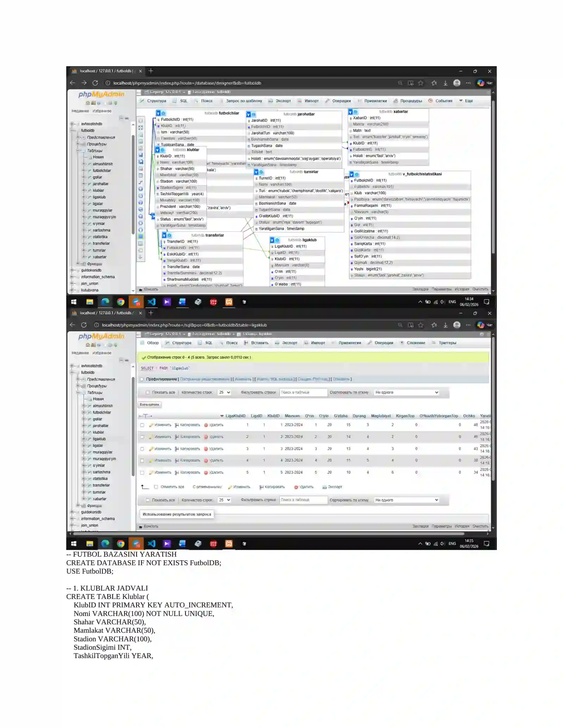Click profile avatar icon in upper browser window

click(x=457, y=83)
